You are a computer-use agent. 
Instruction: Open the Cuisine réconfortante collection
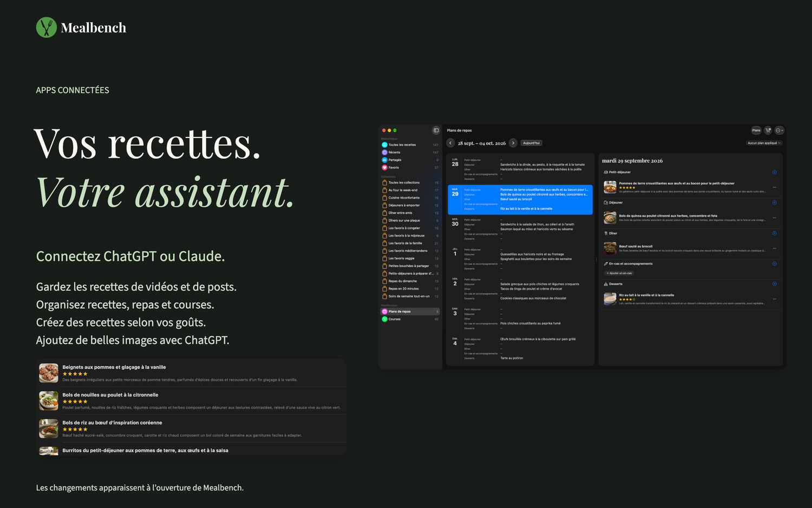point(410,198)
